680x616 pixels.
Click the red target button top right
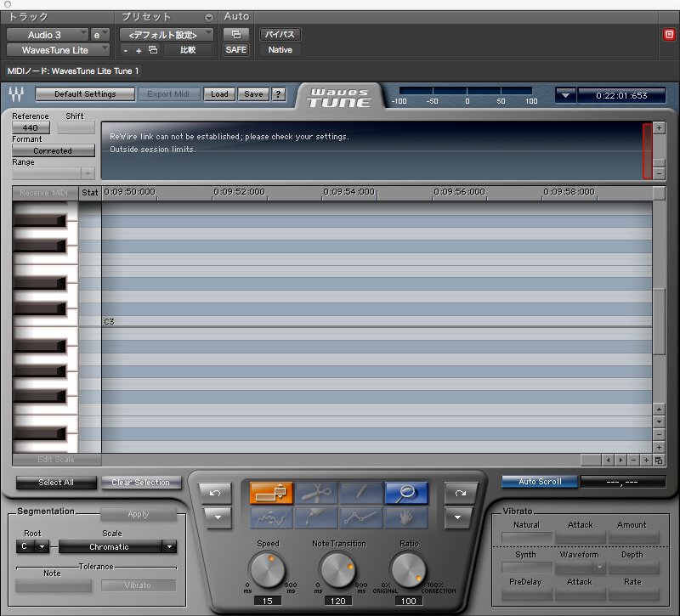(x=669, y=35)
